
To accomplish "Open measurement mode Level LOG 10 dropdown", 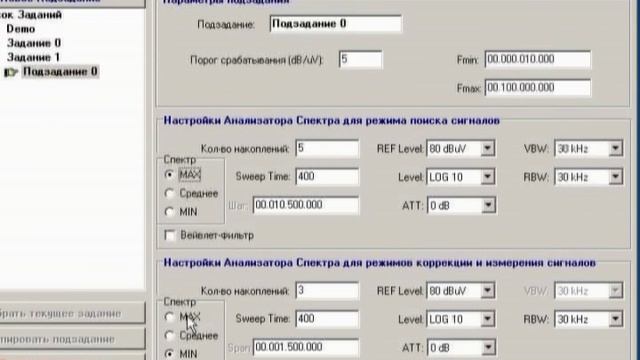I will [x=487, y=319].
